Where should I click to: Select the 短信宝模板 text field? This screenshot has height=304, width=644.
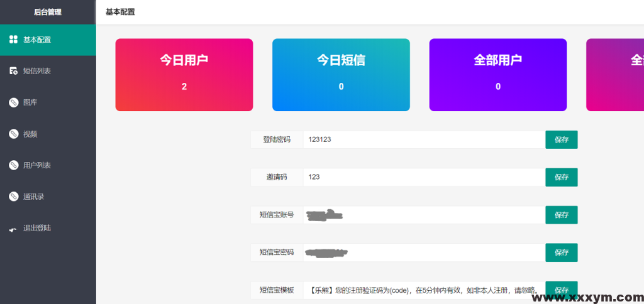pos(423,290)
